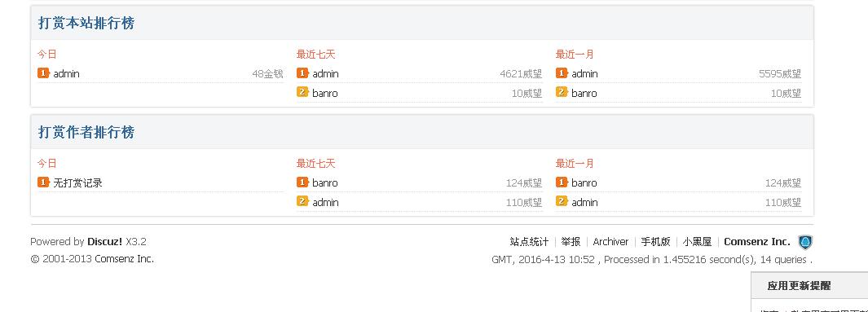The width and height of the screenshot is (868, 312).
Task: Open the Archiver link
Action: tap(610, 242)
